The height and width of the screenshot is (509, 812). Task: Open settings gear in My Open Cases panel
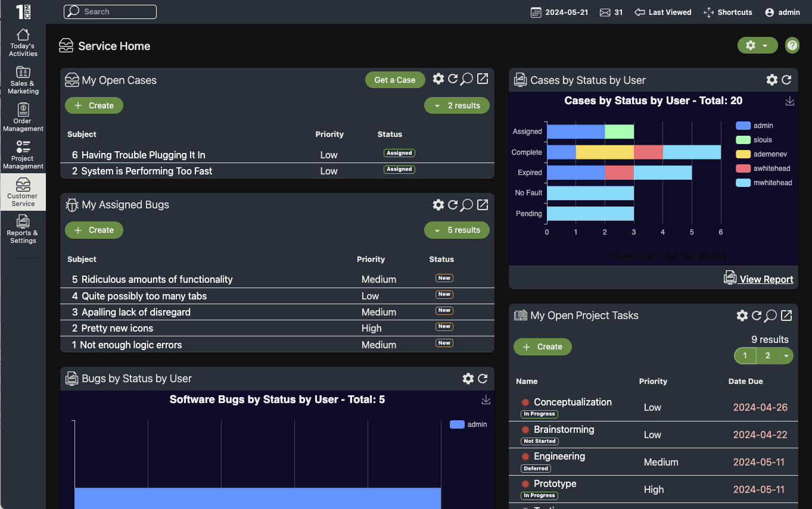pos(438,79)
